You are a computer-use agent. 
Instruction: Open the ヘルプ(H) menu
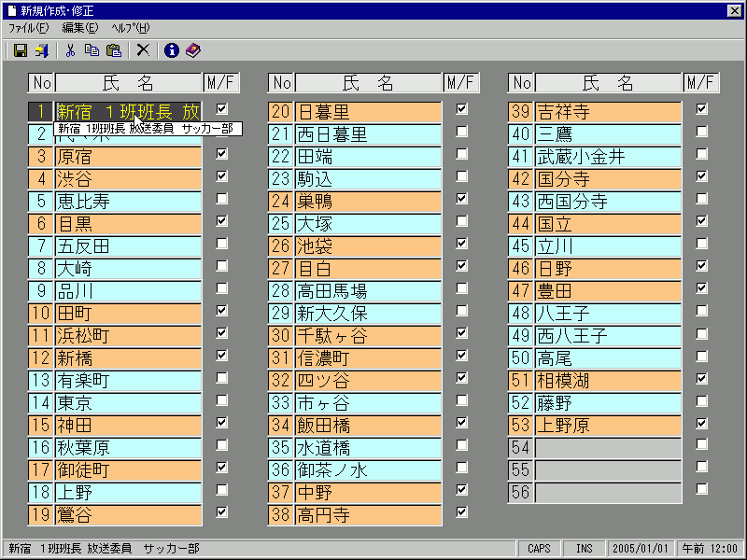131,28
